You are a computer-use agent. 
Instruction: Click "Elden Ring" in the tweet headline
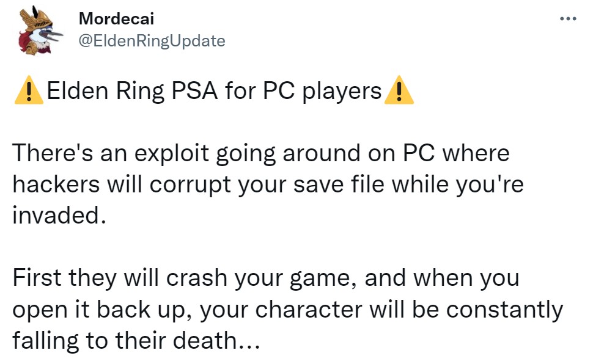[101, 92]
